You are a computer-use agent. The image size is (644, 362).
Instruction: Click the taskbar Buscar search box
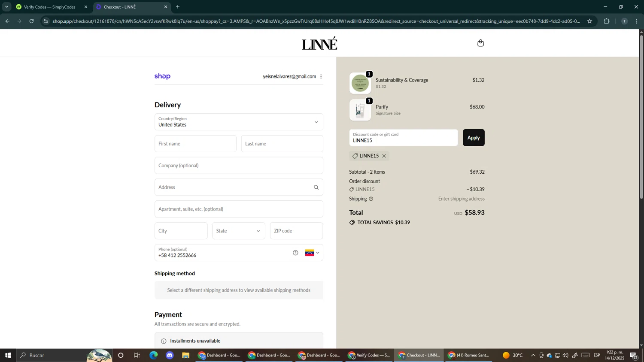pos(64,355)
